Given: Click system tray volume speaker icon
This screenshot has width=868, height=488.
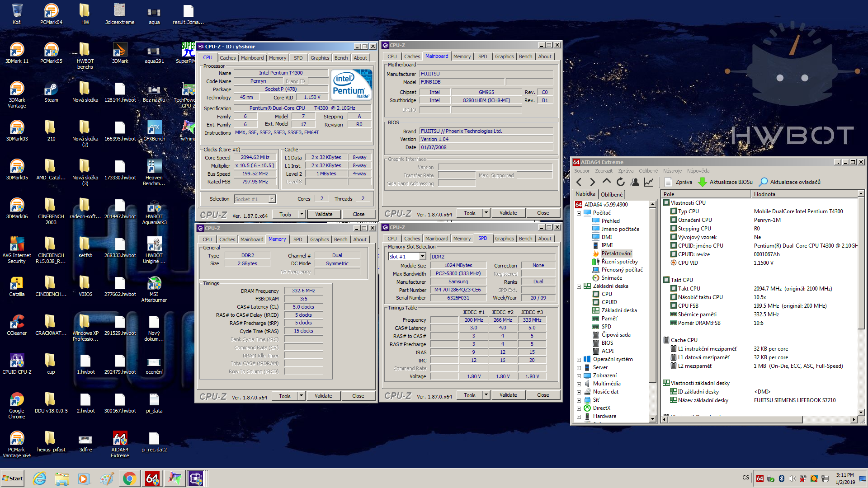Looking at the screenshot, I should (x=792, y=479).
